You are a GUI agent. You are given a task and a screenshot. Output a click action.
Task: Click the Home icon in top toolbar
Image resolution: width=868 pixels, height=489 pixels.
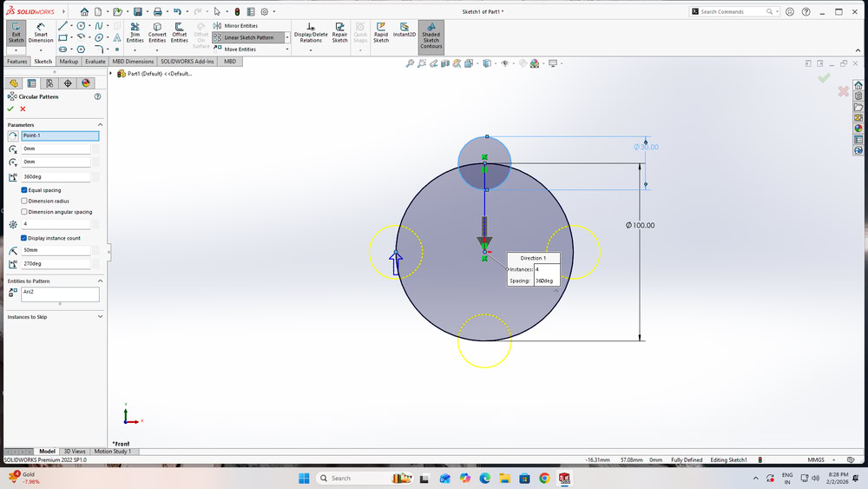84,11
